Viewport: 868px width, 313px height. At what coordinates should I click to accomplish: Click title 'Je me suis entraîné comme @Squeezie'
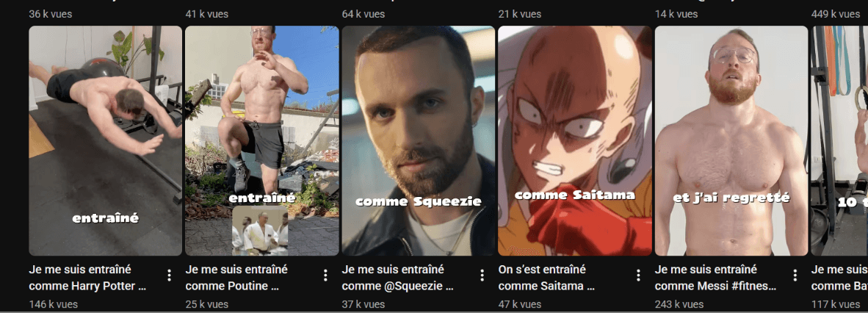point(398,278)
